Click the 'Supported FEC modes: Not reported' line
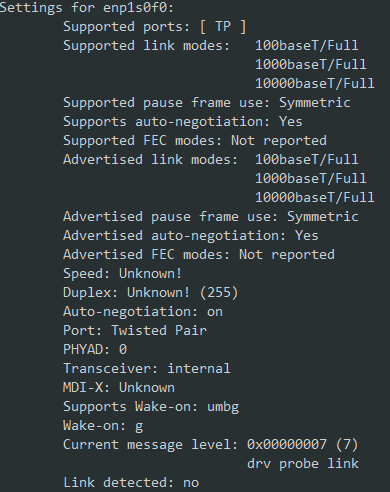The width and height of the screenshot is (390, 492). pyautogui.click(x=195, y=141)
